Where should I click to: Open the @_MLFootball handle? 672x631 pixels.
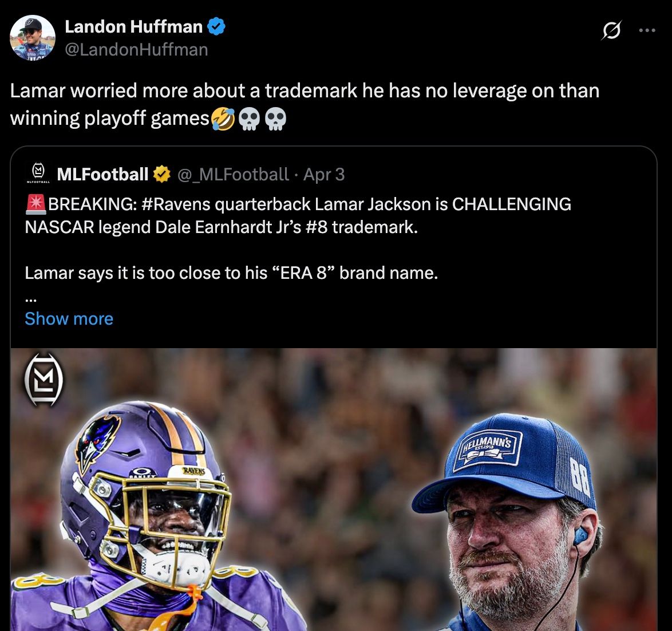(x=233, y=175)
